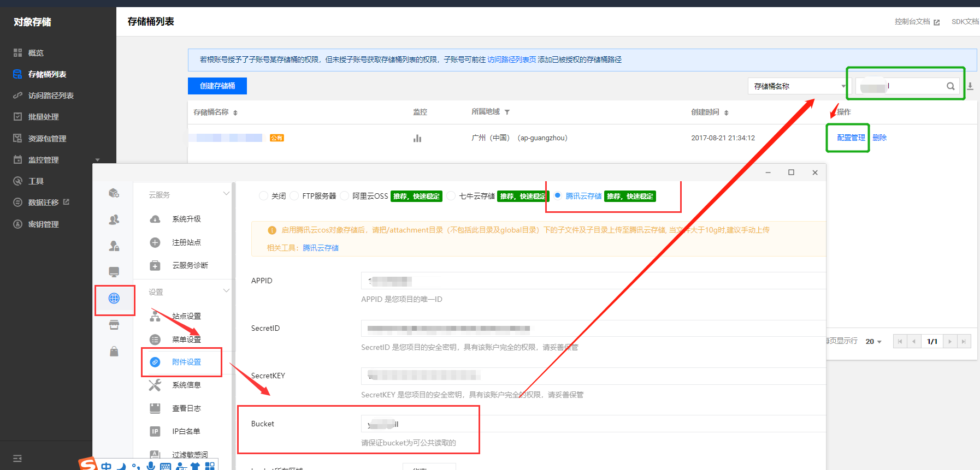Screen dimensions: 980x470
Task: Click the download icon beside the search box
Action: pyautogui.click(x=970, y=86)
